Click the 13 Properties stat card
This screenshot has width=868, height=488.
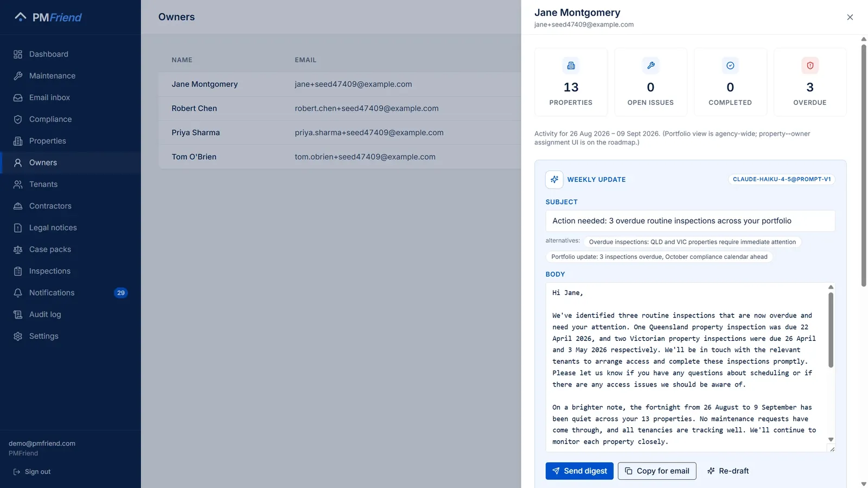coord(571,82)
